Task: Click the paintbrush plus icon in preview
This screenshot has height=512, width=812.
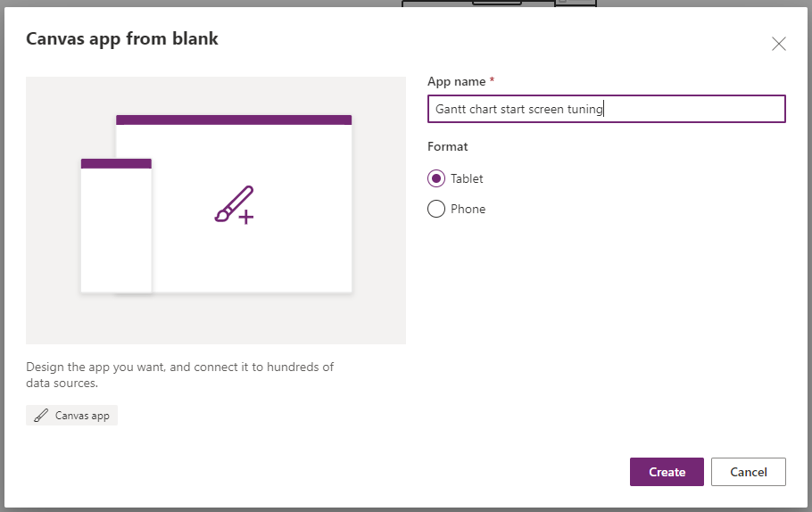Action: 234,205
